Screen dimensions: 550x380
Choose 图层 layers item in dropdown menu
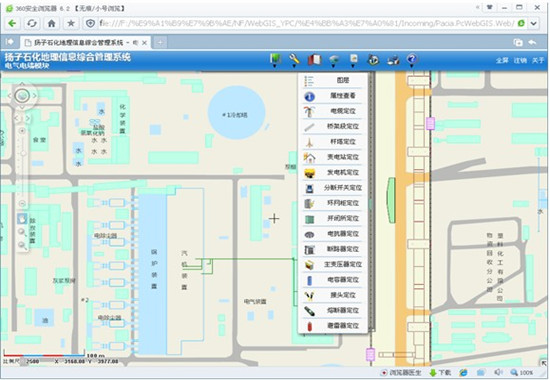[x=333, y=80]
